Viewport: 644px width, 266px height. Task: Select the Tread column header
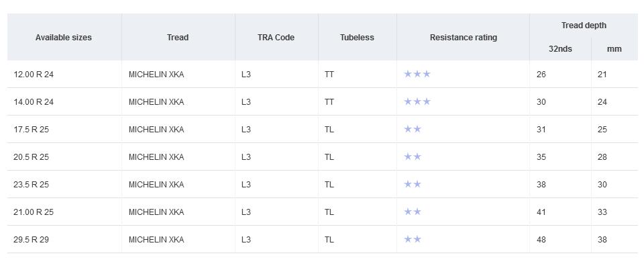point(178,38)
